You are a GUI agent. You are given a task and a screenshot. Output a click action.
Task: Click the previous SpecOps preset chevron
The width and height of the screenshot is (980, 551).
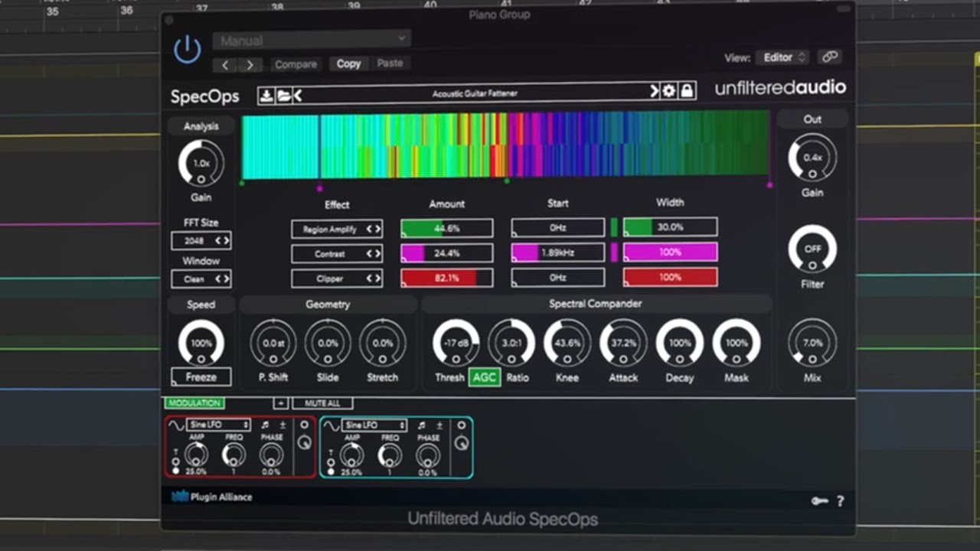click(x=298, y=95)
